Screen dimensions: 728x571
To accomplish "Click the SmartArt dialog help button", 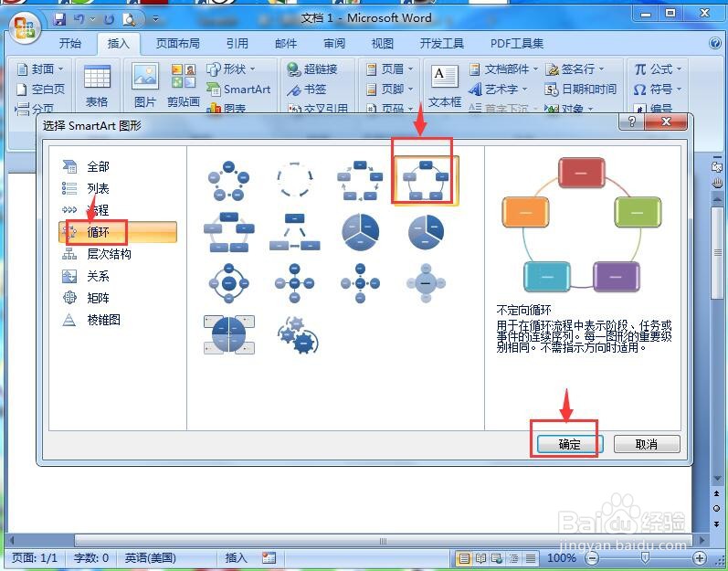I will coord(632,122).
